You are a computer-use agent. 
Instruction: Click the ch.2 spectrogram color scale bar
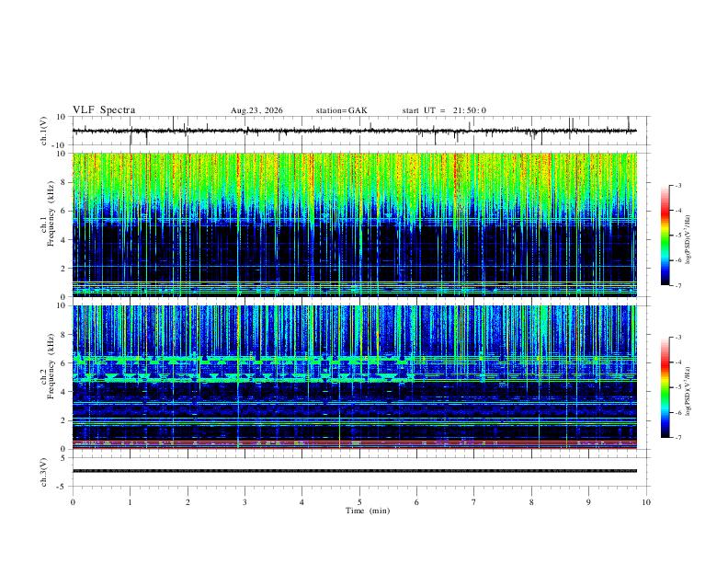[x=665, y=387]
